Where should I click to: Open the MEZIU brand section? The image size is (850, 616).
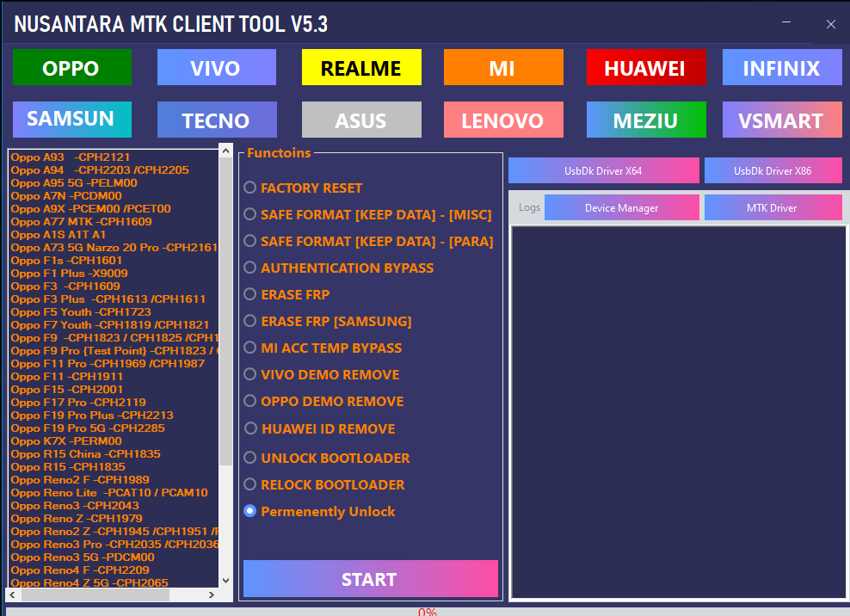click(x=646, y=120)
